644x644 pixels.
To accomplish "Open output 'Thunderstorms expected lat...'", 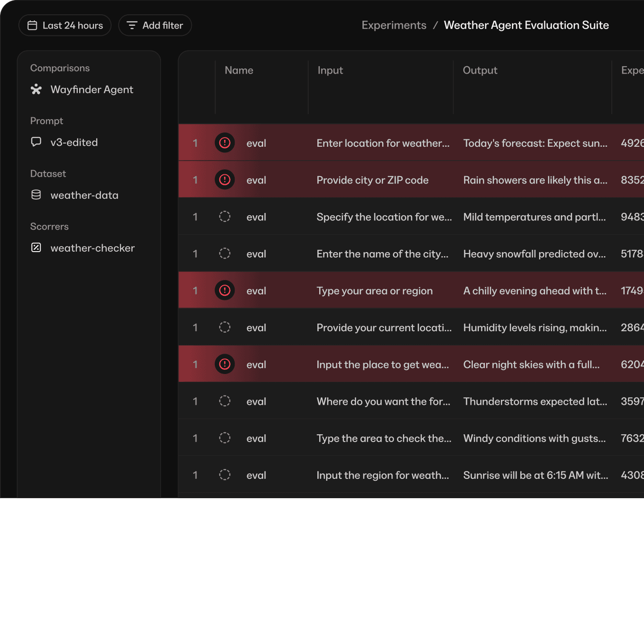I will [535, 402].
